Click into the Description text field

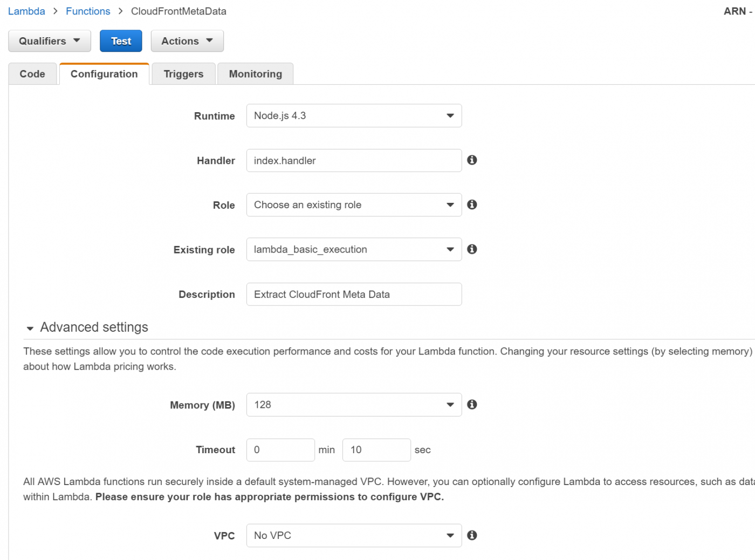[354, 295]
